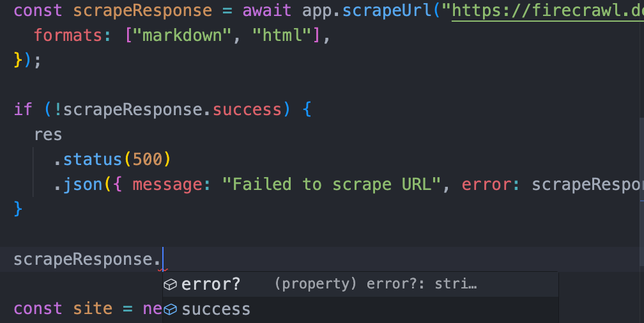Click the 500 status code number
Image resolution: width=644 pixels, height=323 pixels.
[147, 159]
